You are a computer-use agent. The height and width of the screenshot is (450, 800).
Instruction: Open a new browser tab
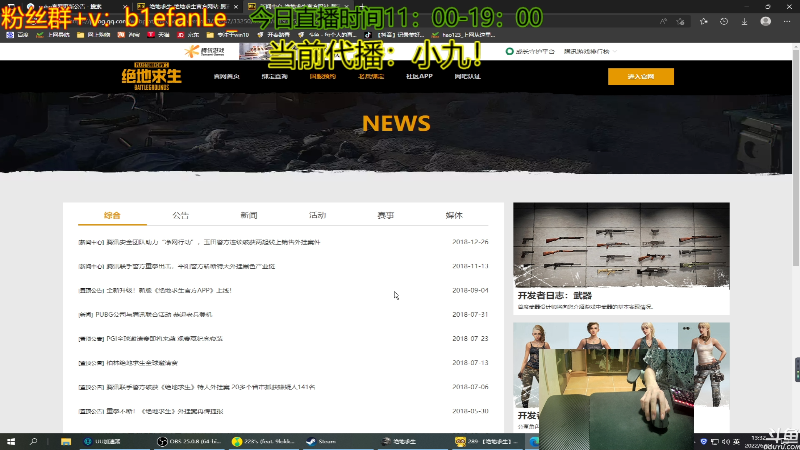click(362, 7)
